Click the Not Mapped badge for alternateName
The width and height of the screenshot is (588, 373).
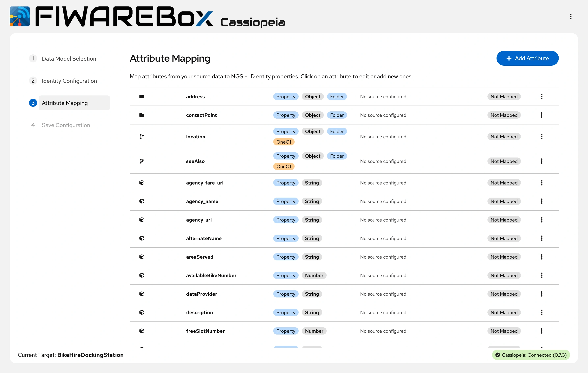tap(504, 238)
